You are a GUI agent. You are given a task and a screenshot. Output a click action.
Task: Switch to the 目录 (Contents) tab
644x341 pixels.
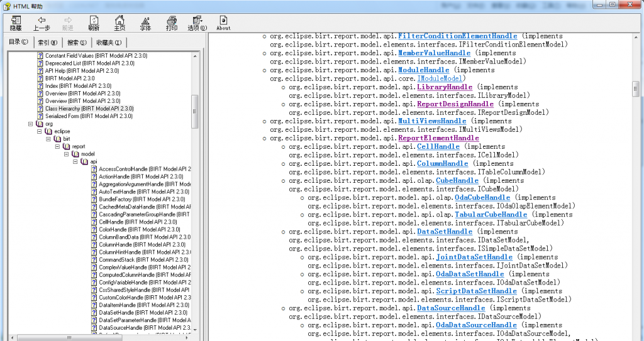pos(19,42)
